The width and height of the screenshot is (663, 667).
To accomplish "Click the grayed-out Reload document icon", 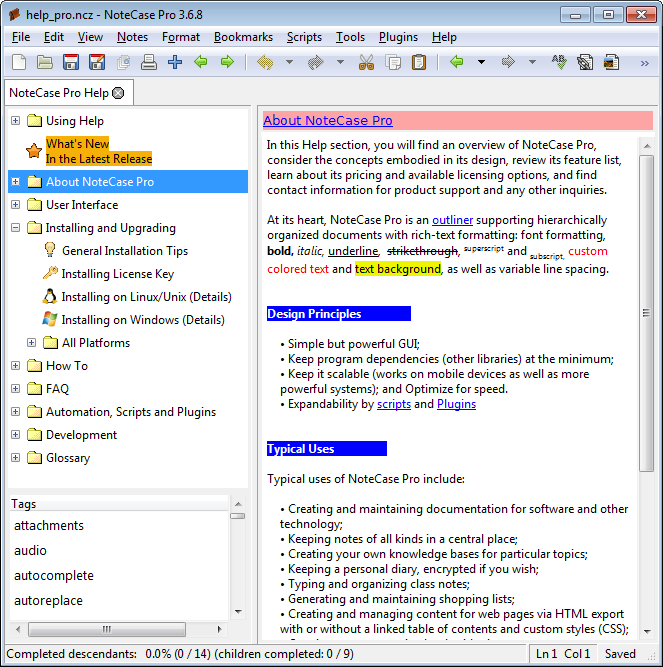I will coord(123,62).
